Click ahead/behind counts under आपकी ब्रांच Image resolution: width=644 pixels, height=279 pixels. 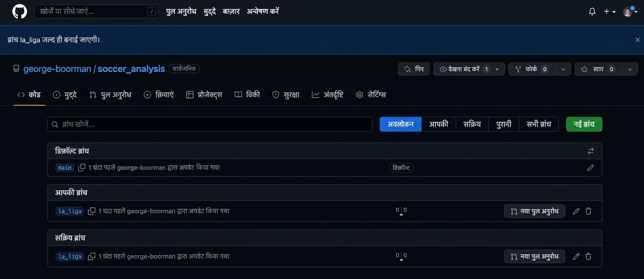(x=401, y=211)
